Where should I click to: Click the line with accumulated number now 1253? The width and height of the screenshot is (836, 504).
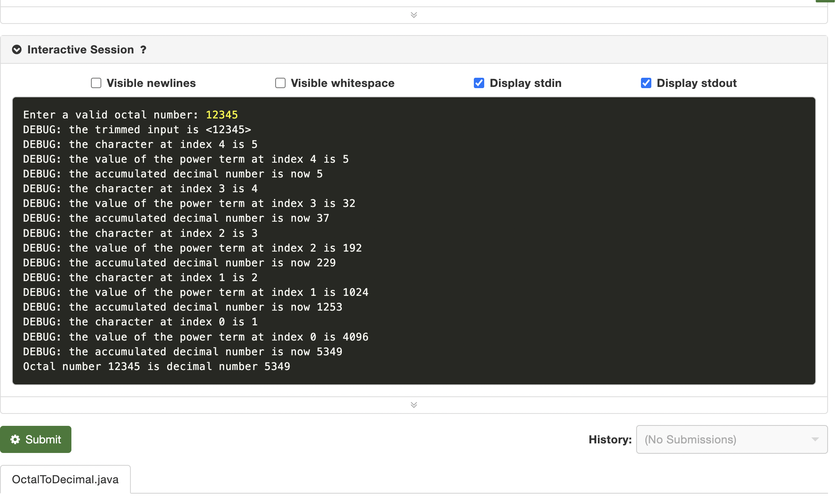(x=183, y=307)
